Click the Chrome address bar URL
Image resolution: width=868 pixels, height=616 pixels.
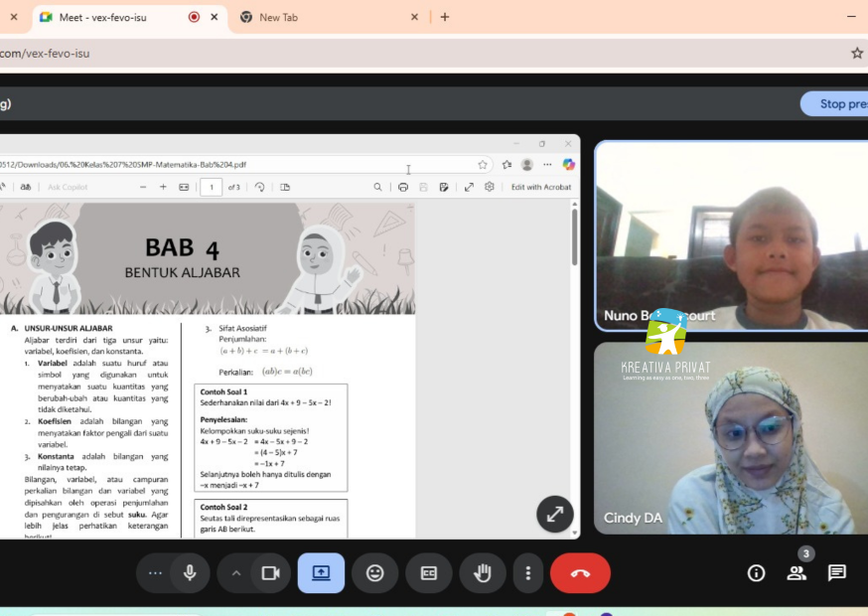[x=45, y=54]
